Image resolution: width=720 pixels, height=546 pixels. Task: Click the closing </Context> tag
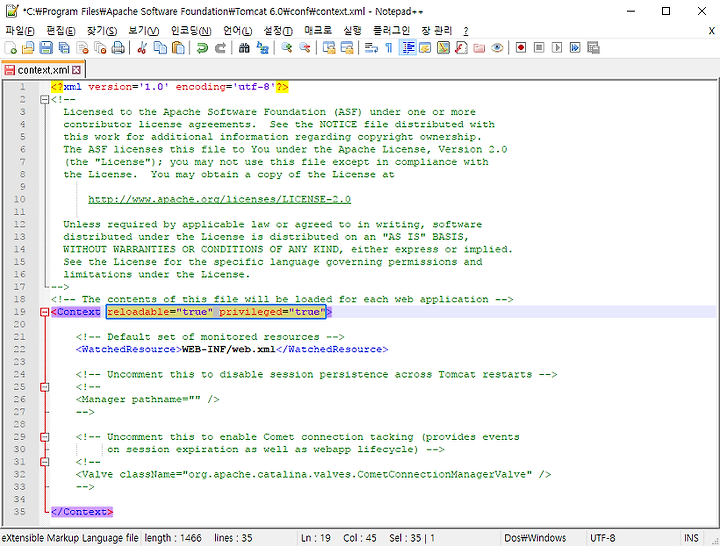click(82, 512)
